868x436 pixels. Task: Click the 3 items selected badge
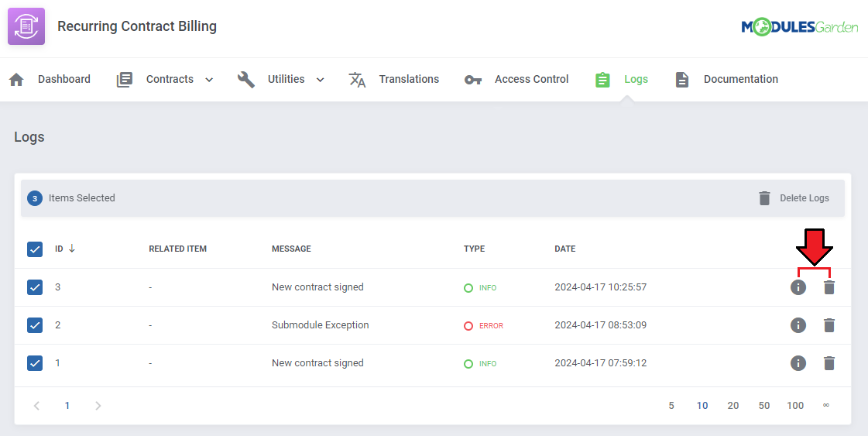(x=35, y=198)
